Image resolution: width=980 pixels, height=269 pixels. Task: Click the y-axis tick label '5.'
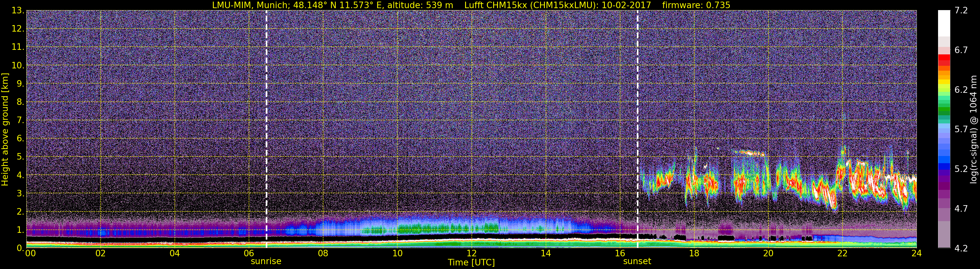(x=20, y=157)
